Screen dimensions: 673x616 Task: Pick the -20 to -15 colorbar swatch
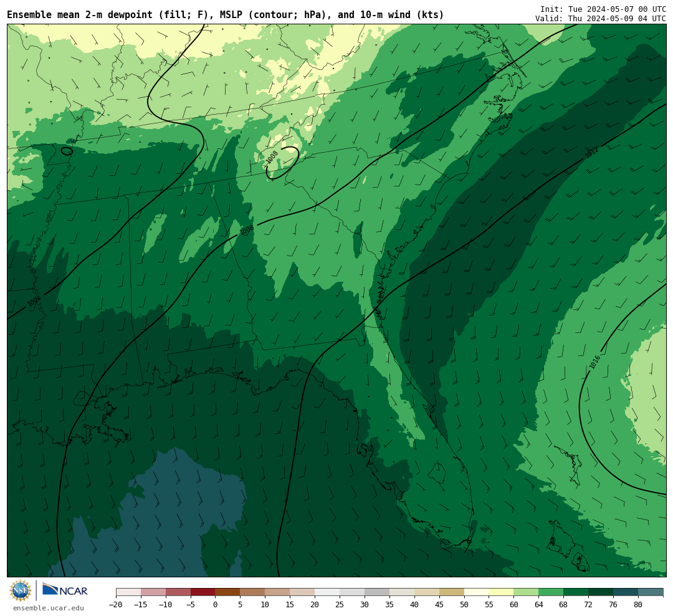pyautogui.click(x=128, y=592)
